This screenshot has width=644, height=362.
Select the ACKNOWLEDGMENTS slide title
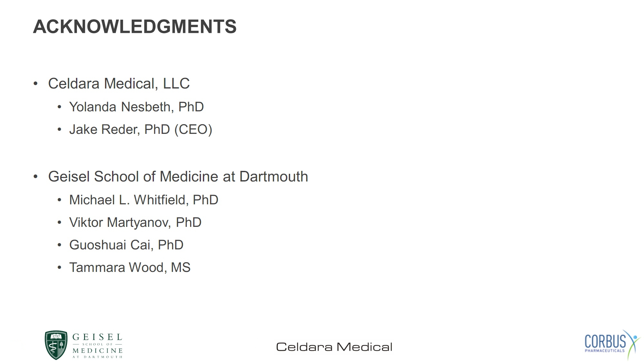[x=135, y=26]
